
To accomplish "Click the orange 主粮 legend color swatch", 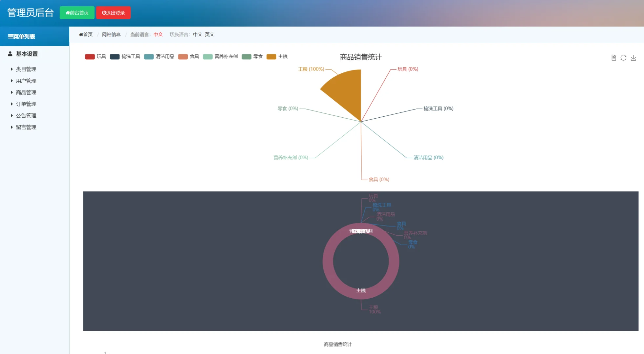I will (x=271, y=57).
